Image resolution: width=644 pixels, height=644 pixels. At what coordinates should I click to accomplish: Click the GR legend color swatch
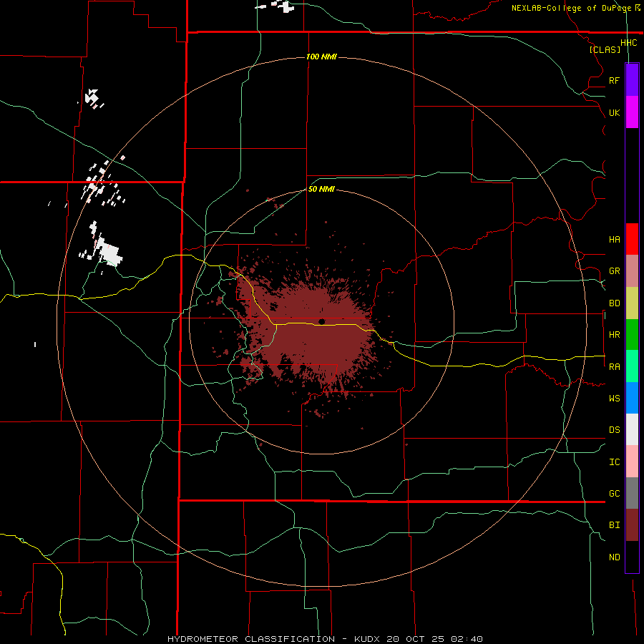(632, 271)
